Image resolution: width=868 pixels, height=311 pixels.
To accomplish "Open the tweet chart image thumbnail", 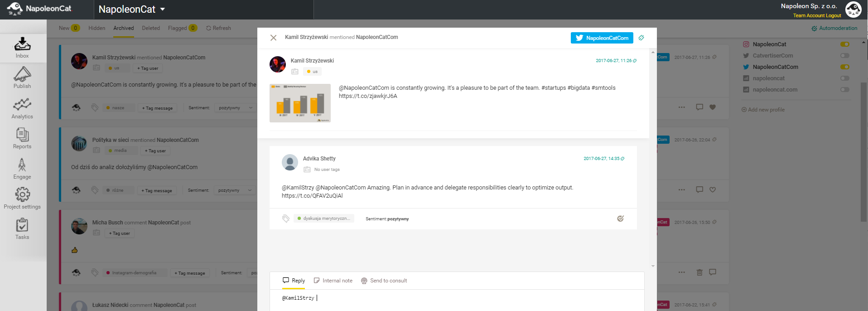I will click(x=300, y=103).
